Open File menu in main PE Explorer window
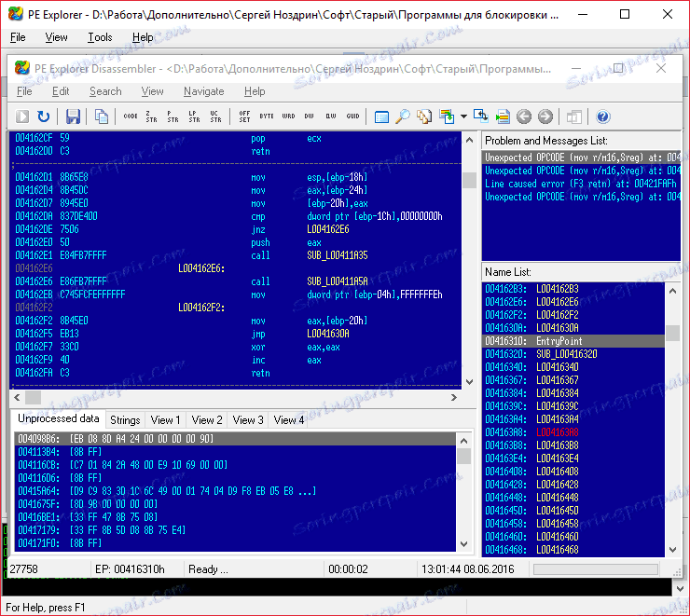Screen dimensions: 690x616 [18, 37]
